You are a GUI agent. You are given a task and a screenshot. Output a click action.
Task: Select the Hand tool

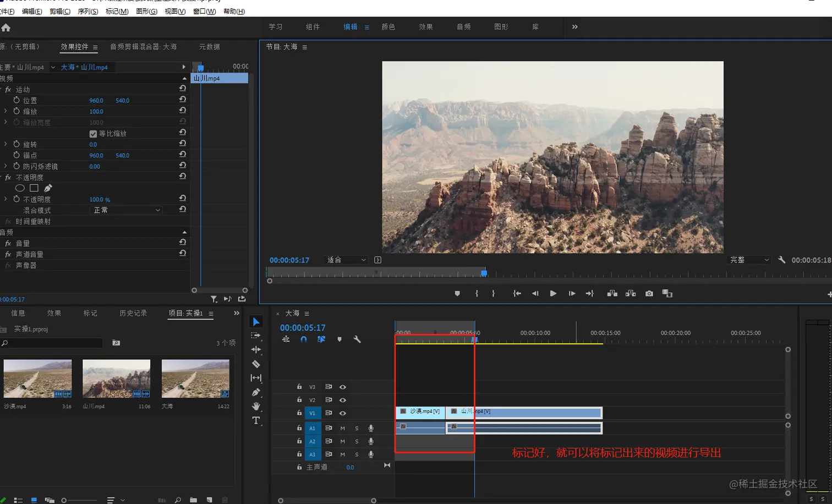pos(256,406)
